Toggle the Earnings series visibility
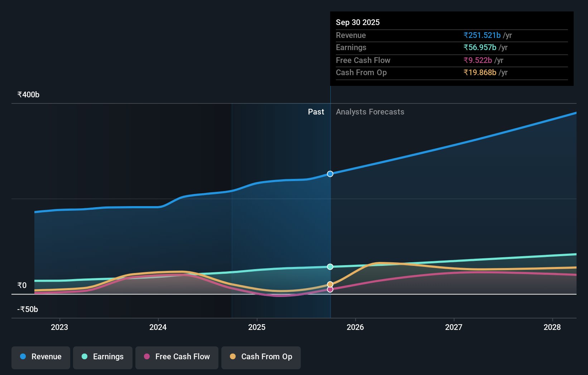Image resolution: width=588 pixels, height=375 pixels. coord(103,357)
